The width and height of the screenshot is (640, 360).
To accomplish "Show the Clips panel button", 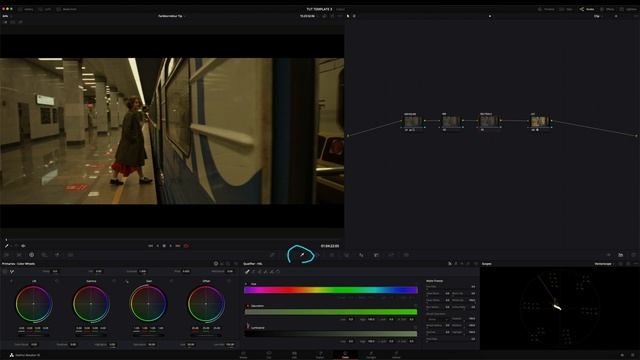I will (x=567, y=9).
